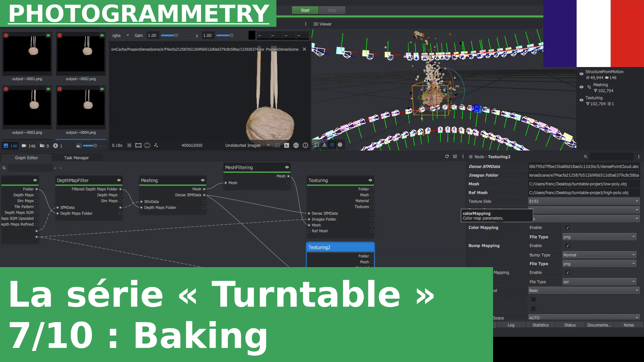Open the image viewer three-dot menu
644x362 pixels.
306,24
